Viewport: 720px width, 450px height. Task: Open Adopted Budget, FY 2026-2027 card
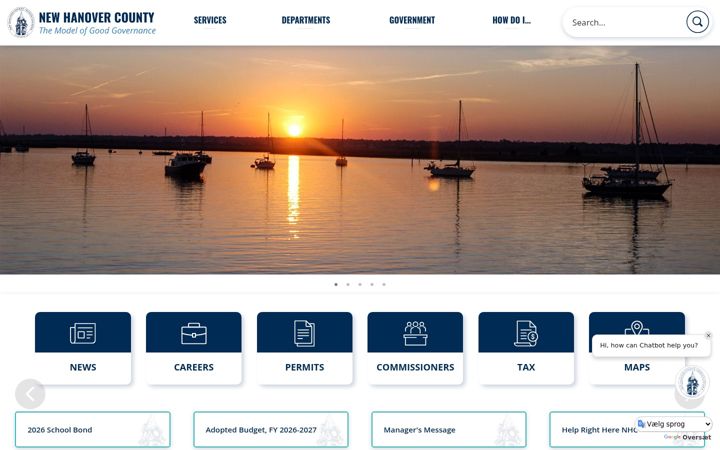click(271, 430)
